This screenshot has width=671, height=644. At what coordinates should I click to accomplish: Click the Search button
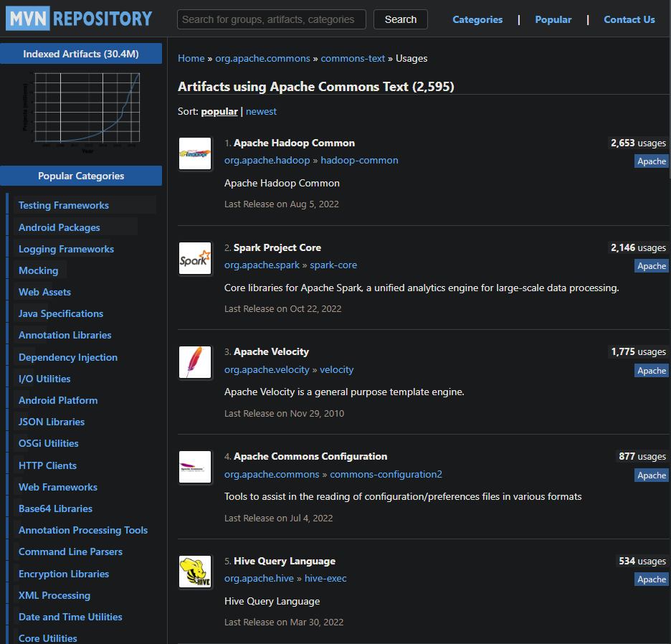pos(400,19)
